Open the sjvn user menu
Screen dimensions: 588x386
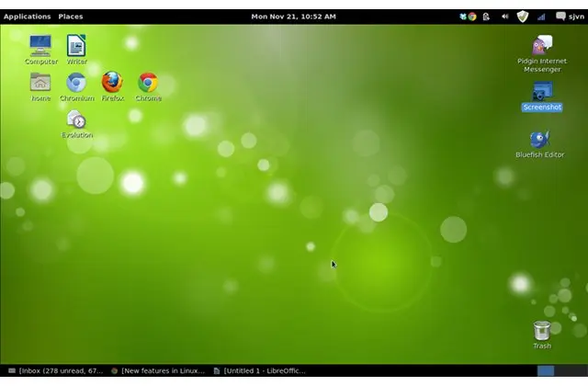coord(572,17)
